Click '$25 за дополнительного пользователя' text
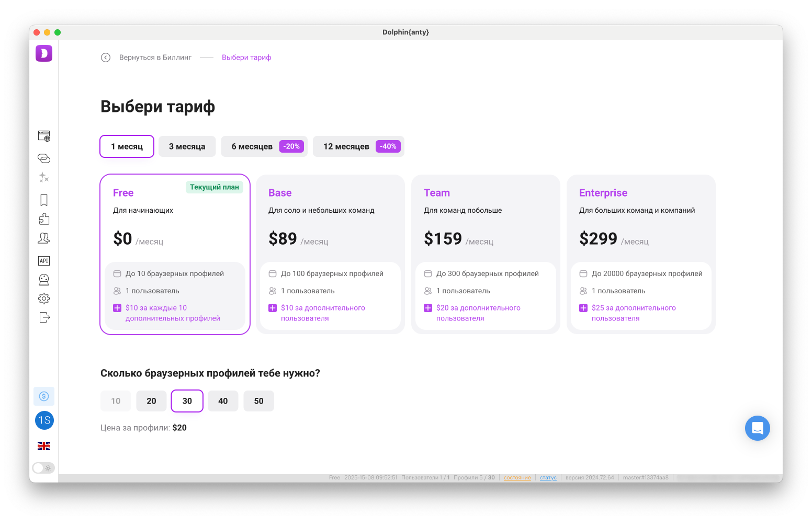812x516 pixels. (x=634, y=313)
